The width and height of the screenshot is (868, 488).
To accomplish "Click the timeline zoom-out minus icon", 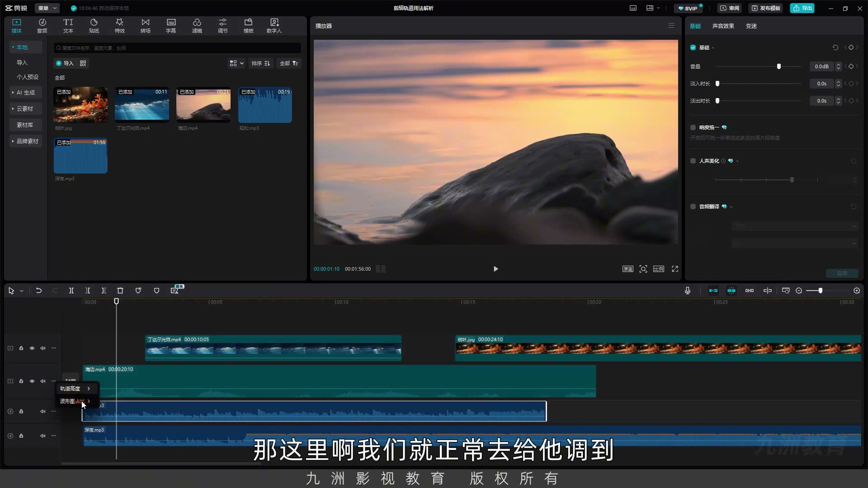I will tap(799, 291).
